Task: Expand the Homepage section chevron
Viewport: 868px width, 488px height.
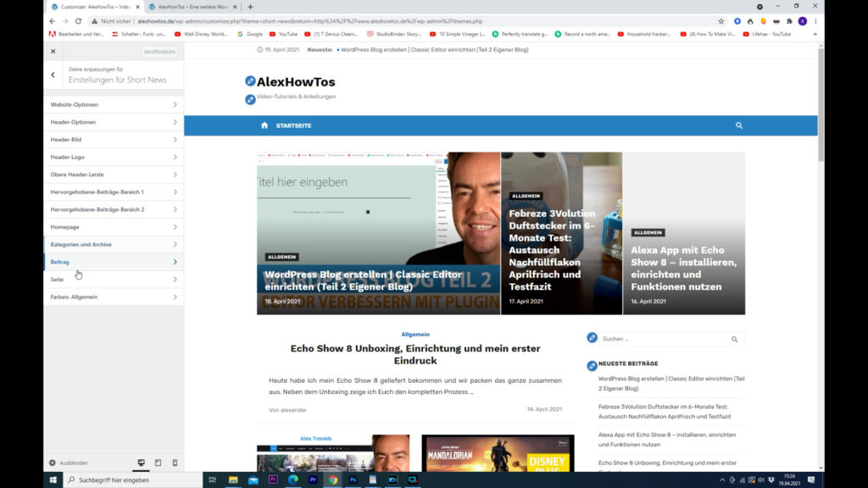Action: (175, 227)
